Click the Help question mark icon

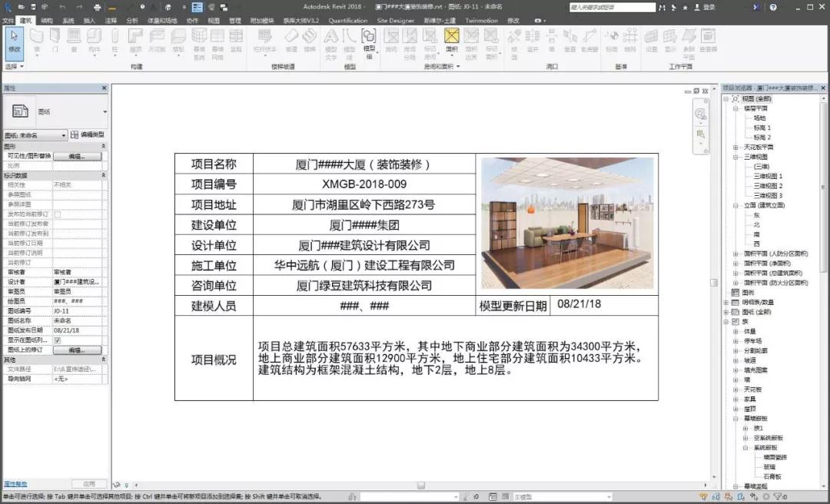click(x=773, y=8)
